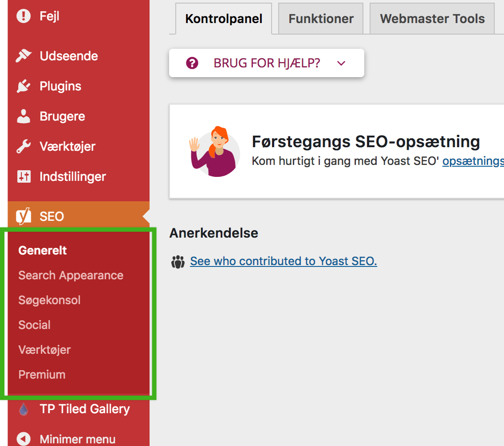Open See who contributed to Yoast SEO link
Viewport: 504px width, 446px height.
click(283, 261)
